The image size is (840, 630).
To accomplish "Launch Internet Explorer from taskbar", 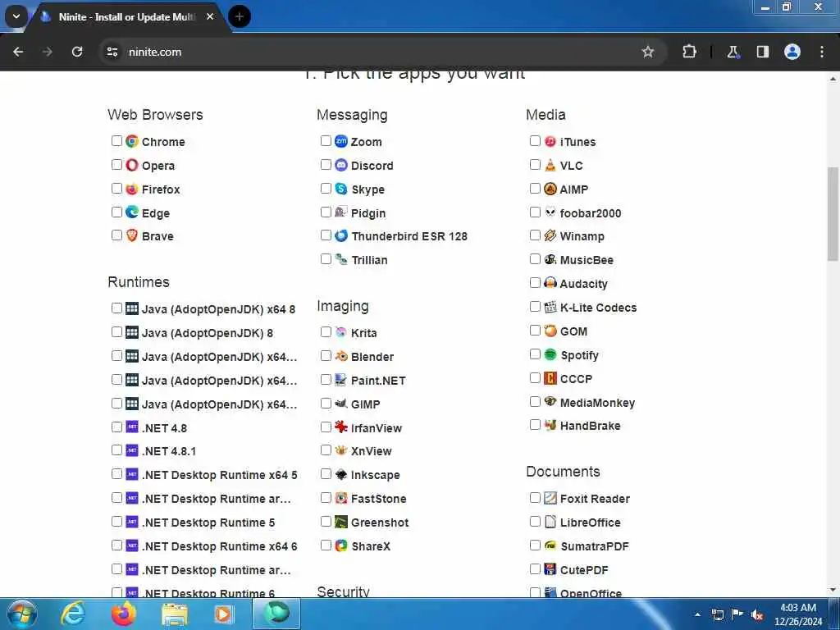I will 73,614.
